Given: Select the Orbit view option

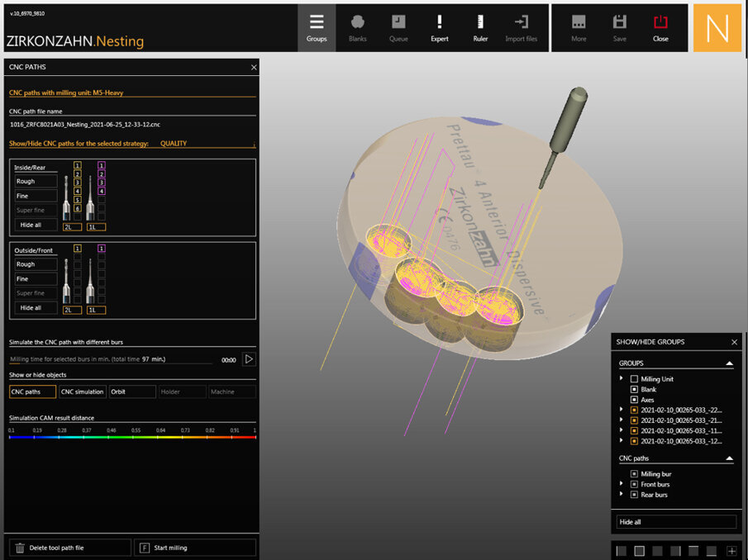Looking at the screenshot, I should tap(131, 391).
